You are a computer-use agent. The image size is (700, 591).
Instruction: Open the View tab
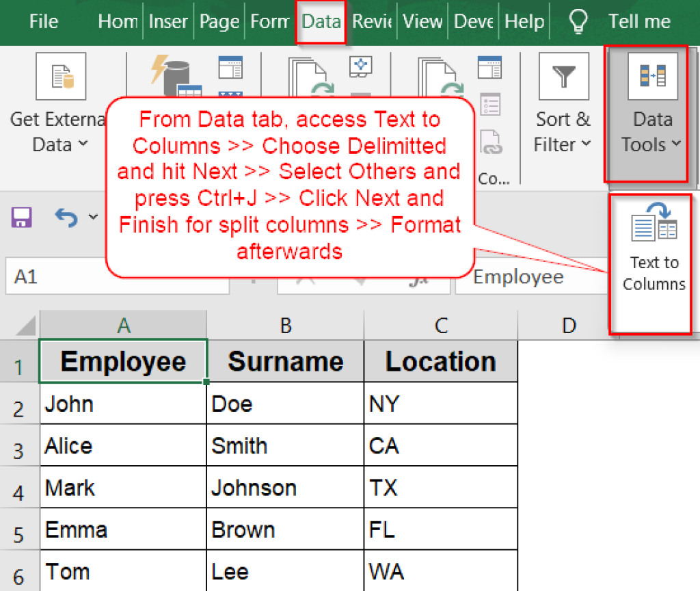click(x=422, y=21)
